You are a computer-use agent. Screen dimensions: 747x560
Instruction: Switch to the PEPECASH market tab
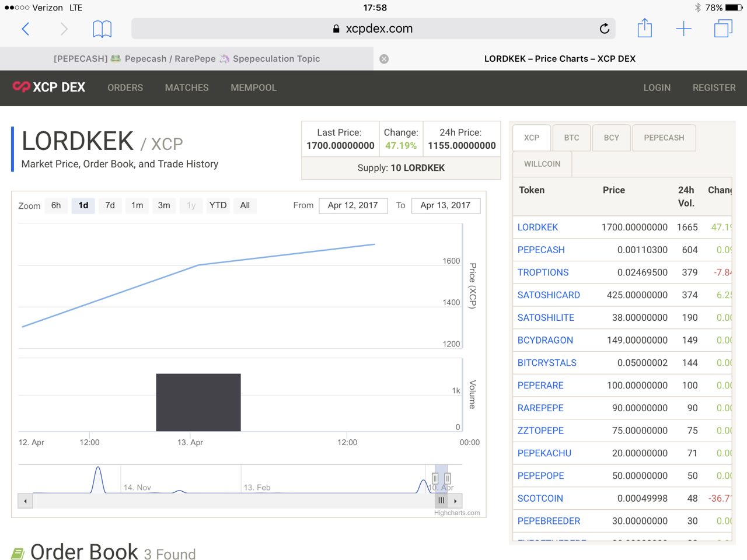[664, 138]
